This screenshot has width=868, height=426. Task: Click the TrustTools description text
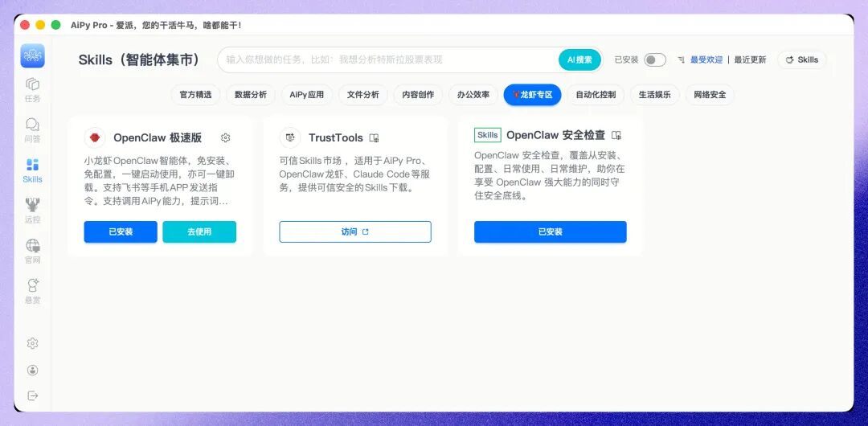click(x=355, y=174)
